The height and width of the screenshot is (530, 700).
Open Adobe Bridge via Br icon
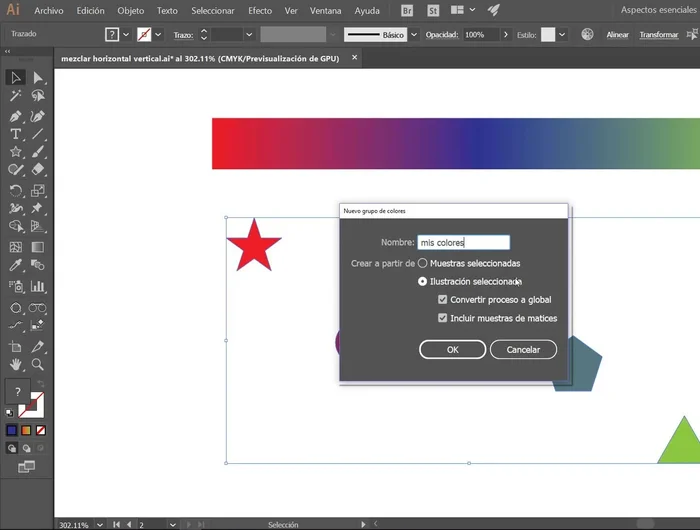point(407,10)
